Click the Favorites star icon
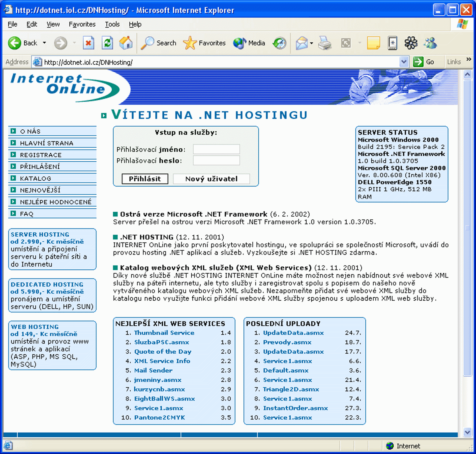The width and height of the screenshot is (476, 454). 190,43
